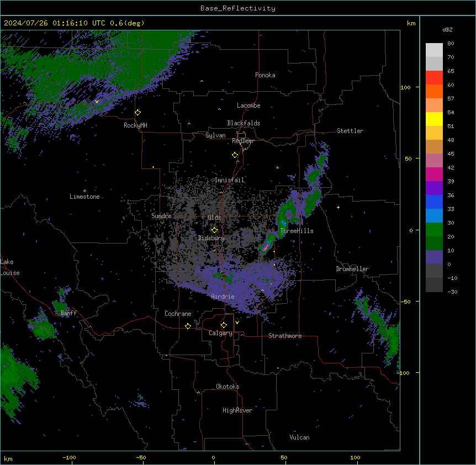Viewport: 476px width, 465px height.
Task: Click the RockyMH label
Action: pyautogui.click(x=135, y=125)
